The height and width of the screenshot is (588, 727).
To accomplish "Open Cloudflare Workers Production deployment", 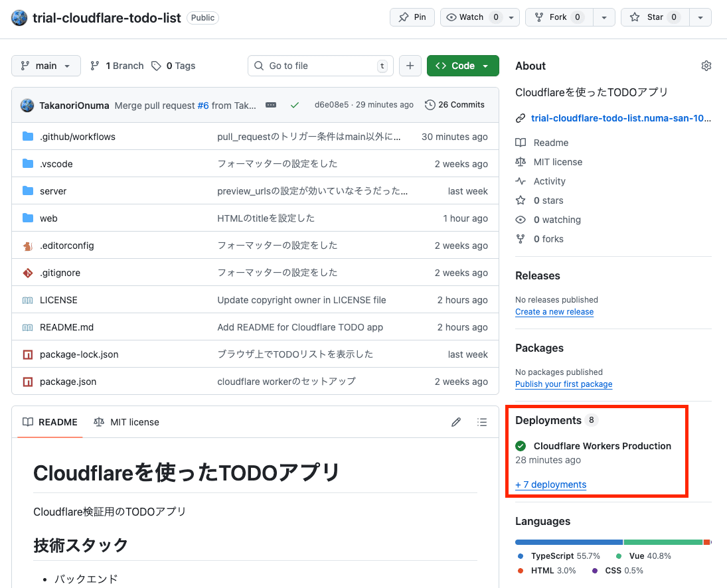I will pos(602,446).
